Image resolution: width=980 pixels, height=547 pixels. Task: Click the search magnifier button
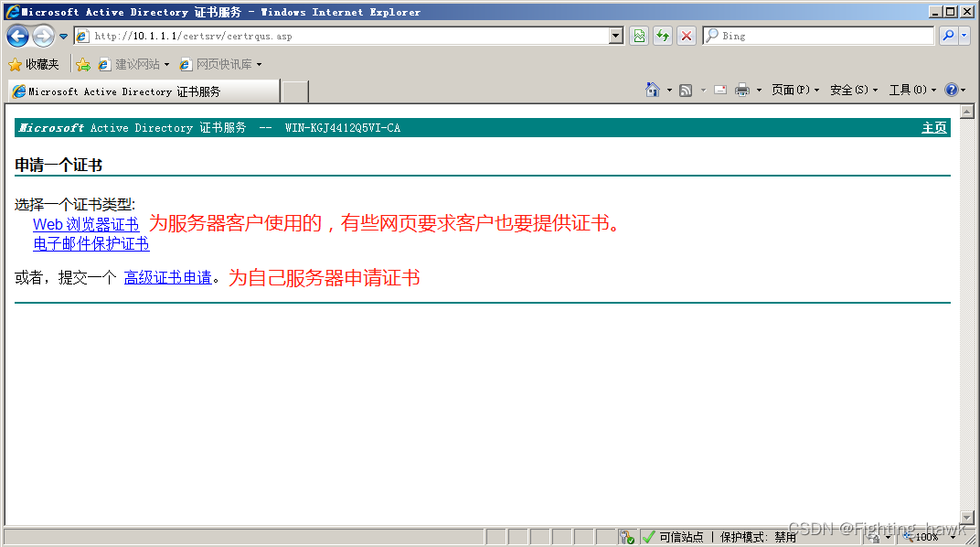[948, 37]
